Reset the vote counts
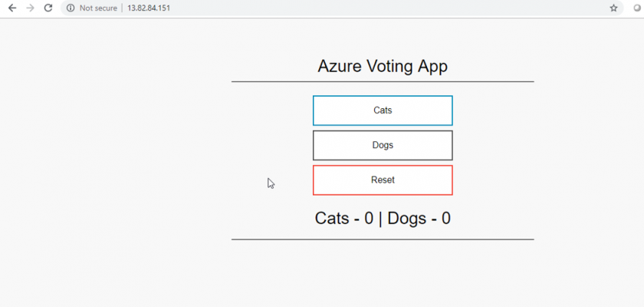Image resolution: width=644 pixels, height=307 pixels. click(383, 180)
